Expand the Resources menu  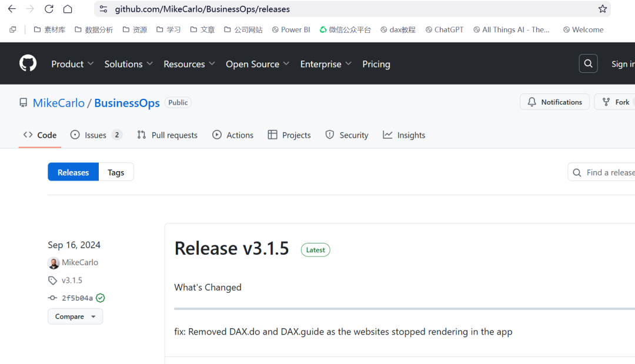pos(189,64)
